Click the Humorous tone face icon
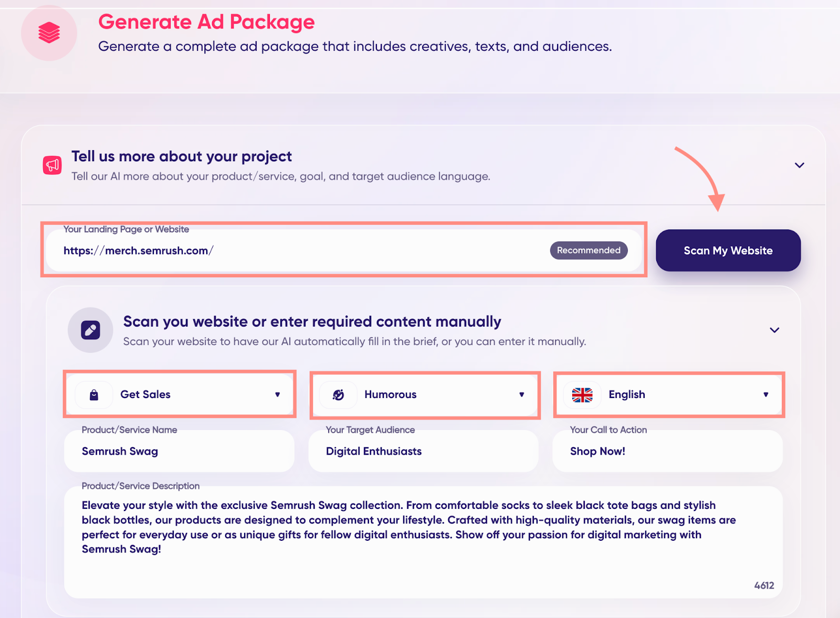This screenshot has width=840, height=618. click(x=339, y=395)
